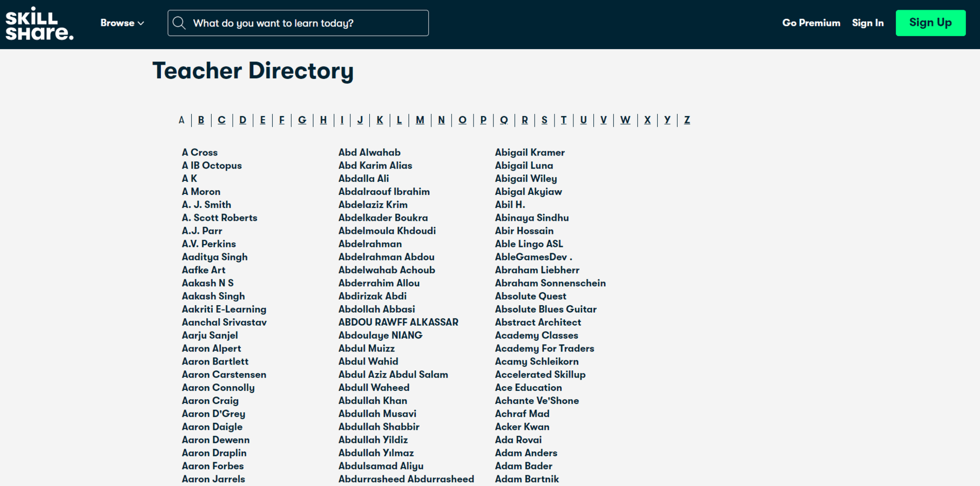Select teacher Abigail Kramer

530,152
